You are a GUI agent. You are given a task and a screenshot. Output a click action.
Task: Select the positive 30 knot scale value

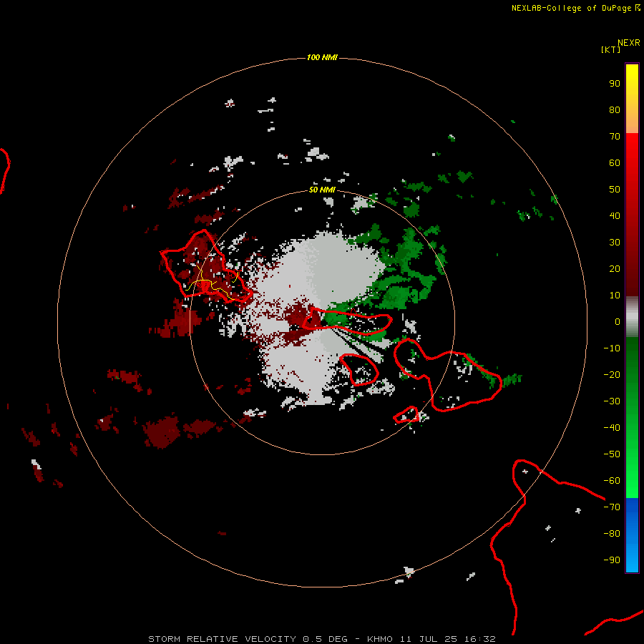(x=615, y=243)
